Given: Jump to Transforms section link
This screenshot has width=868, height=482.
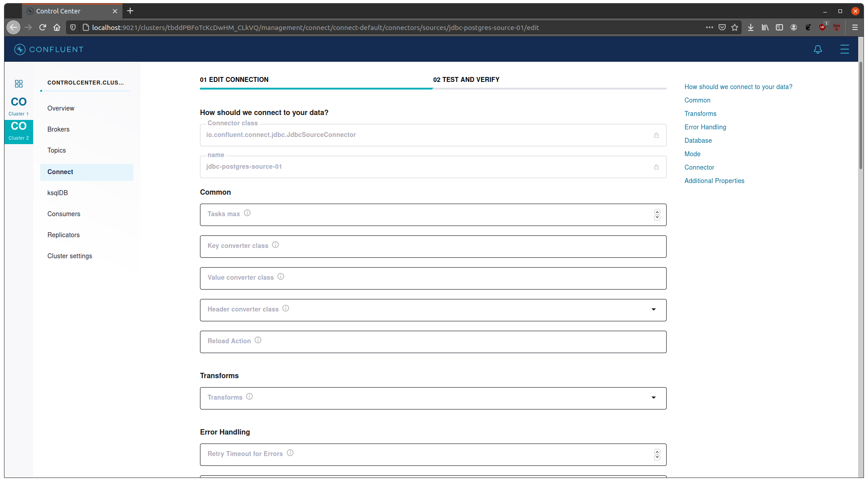Looking at the screenshot, I should [701, 114].
